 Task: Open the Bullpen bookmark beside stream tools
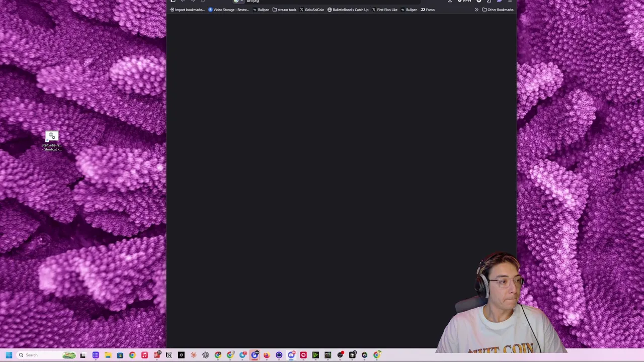pos(261,10)
